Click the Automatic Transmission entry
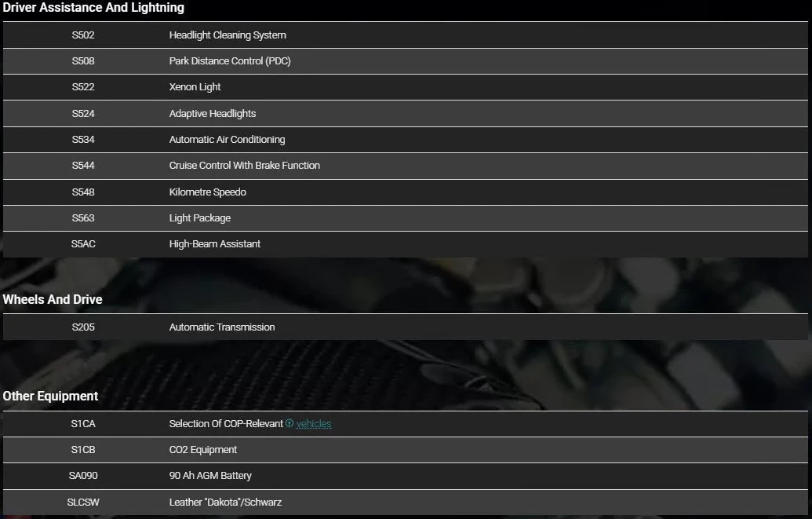 pos(222,327)
